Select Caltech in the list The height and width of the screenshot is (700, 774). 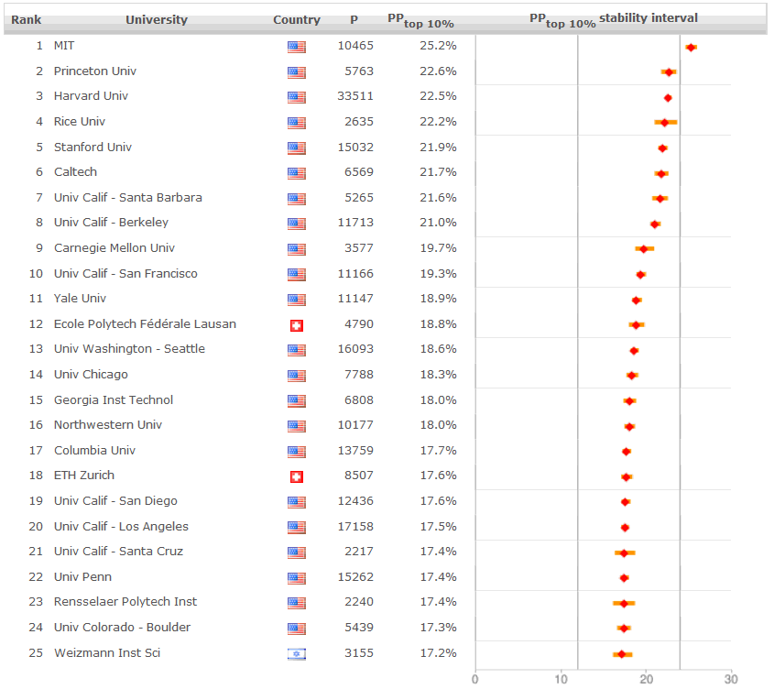coord(75,171)
